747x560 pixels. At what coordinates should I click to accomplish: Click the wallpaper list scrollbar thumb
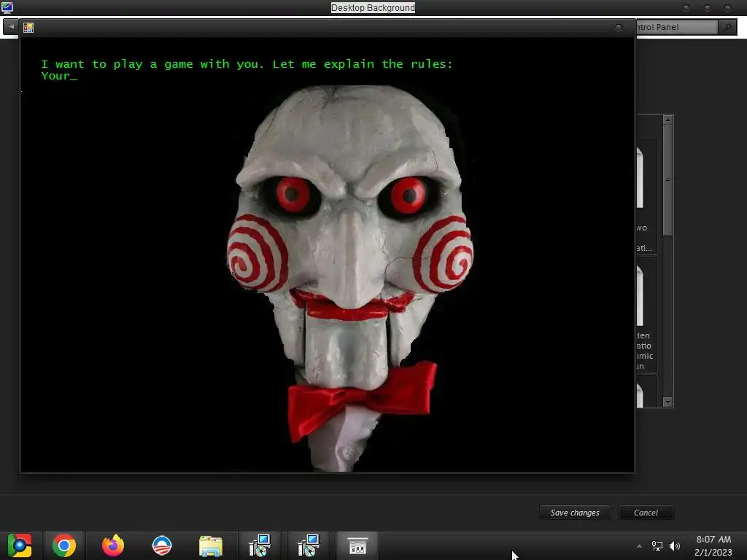coord(668,181)
